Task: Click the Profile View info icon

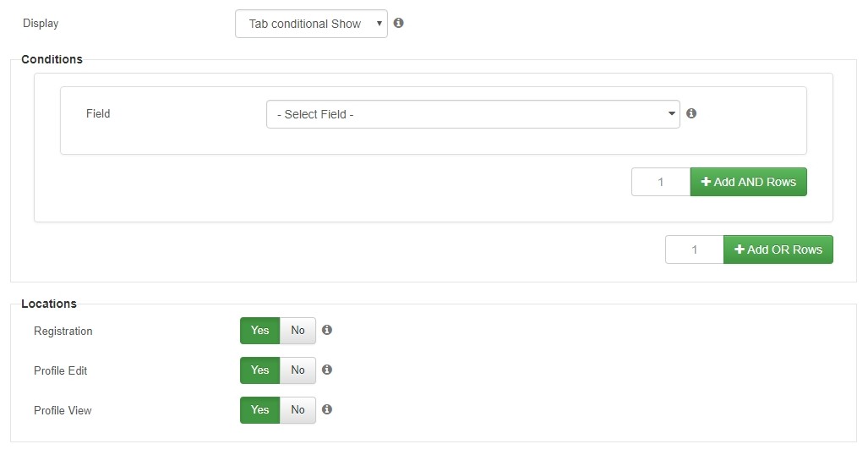Action: [327, 409]
